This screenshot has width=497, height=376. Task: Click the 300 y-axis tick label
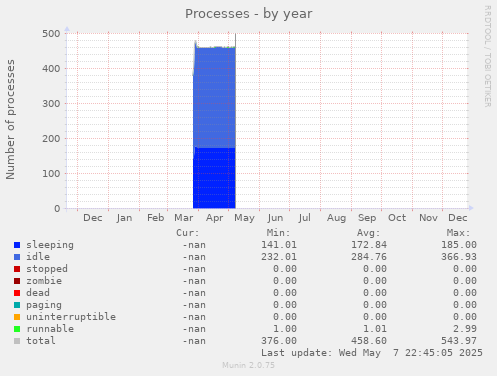coord(51,104)
